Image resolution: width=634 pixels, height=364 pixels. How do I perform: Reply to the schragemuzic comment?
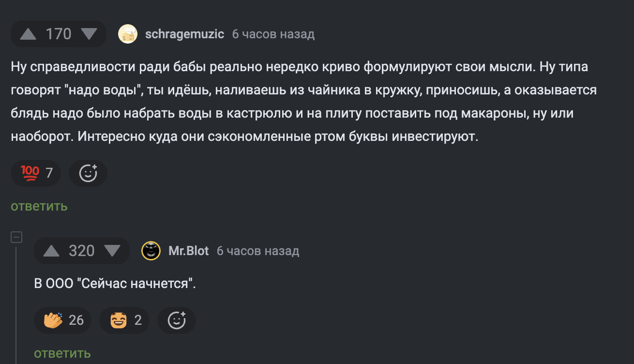pos(39,206)
